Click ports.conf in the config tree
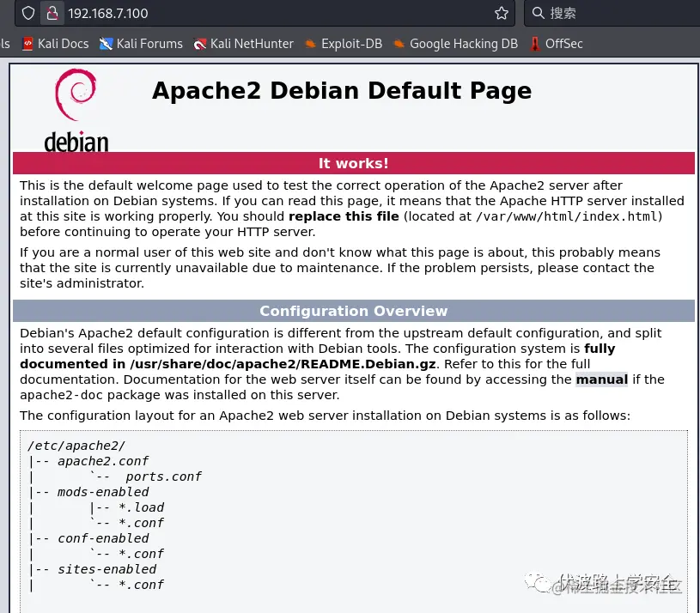The image size is (700, 613). coord(163,477)
